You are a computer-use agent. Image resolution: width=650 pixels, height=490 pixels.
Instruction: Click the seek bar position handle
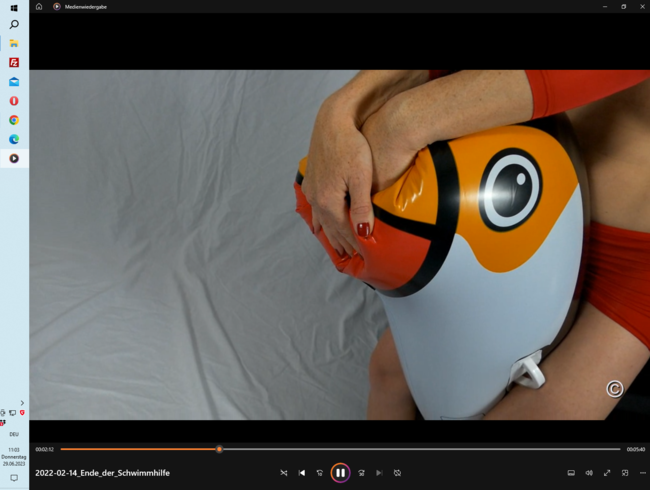pos(219,449)
